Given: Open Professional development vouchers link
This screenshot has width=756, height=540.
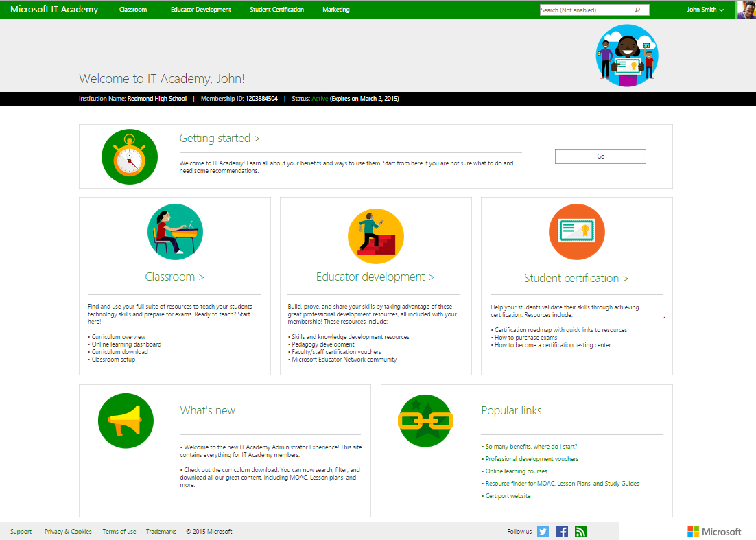Looking at the screenshot, I should pos(532,459).
